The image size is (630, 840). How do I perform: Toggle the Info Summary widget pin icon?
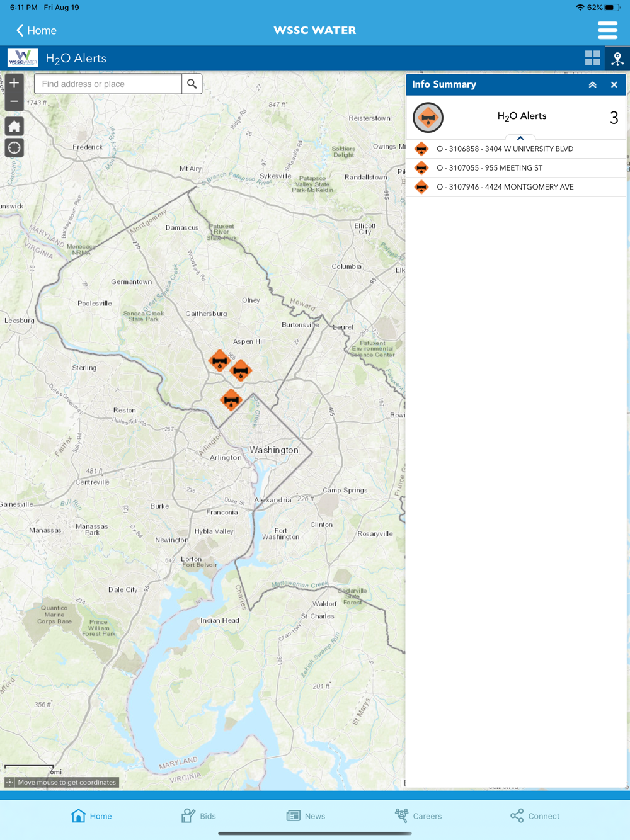[617, 59]
